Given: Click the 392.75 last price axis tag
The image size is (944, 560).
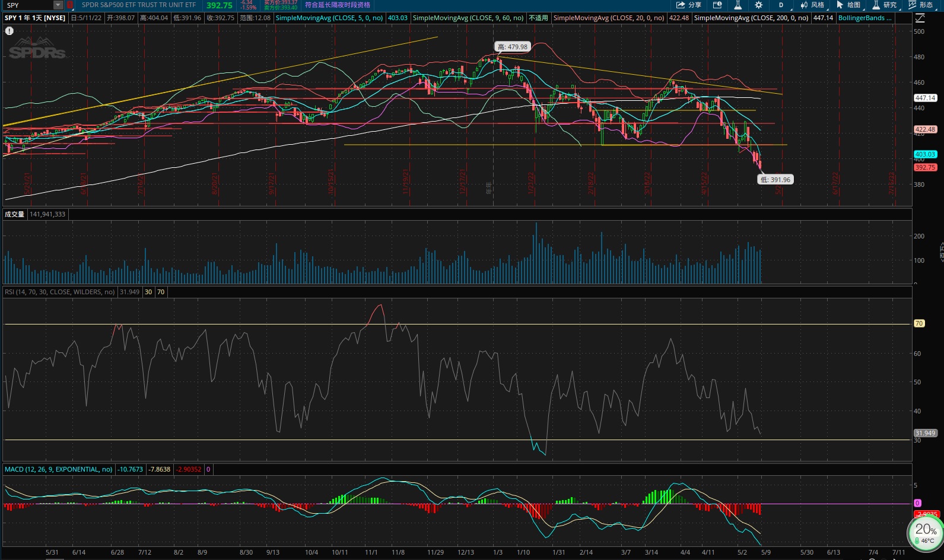Looking at the screenshot, I should [925, 167].
